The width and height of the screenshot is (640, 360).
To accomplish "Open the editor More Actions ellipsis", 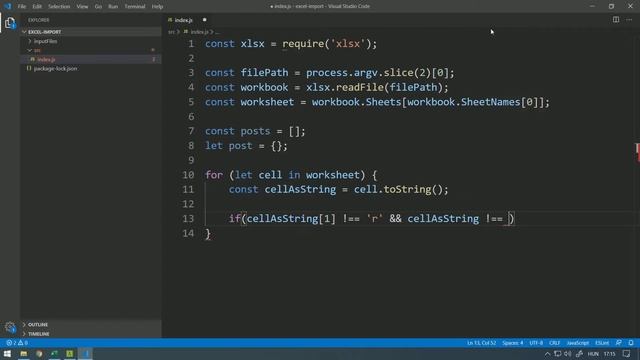I will [629, 20].
